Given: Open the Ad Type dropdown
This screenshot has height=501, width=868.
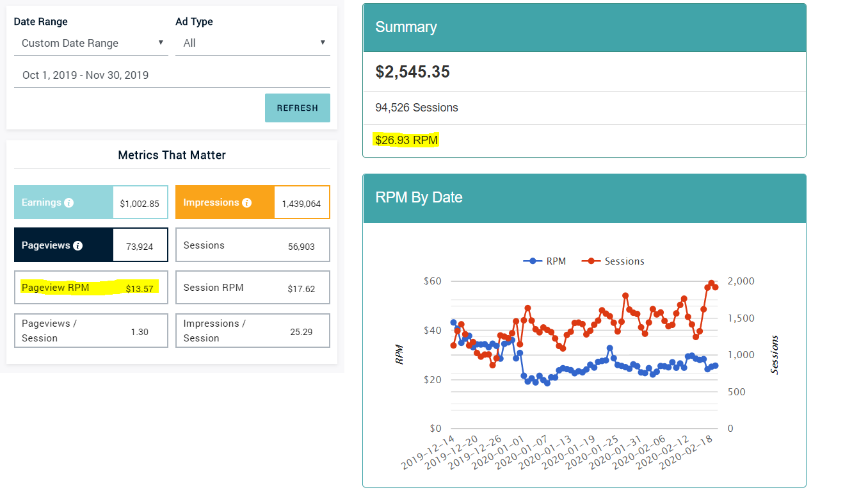Looking at the screenshot, I should pyautogui.click(x=253, y=44).
